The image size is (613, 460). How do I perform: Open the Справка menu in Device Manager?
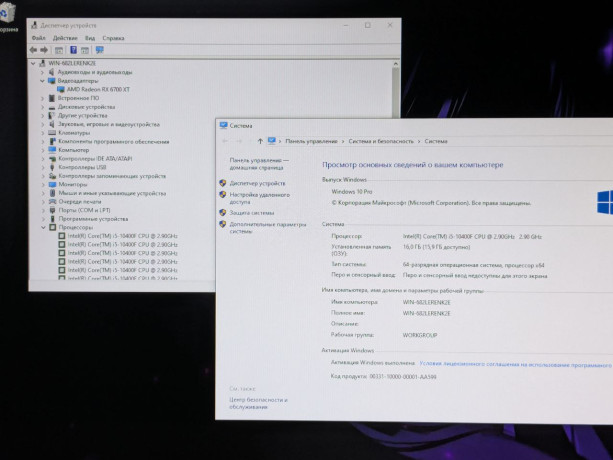(113, 38)
